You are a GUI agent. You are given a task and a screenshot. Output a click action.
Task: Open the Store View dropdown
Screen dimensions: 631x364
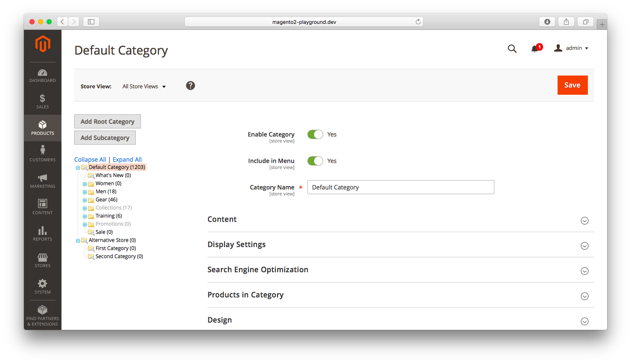point(144,86)
